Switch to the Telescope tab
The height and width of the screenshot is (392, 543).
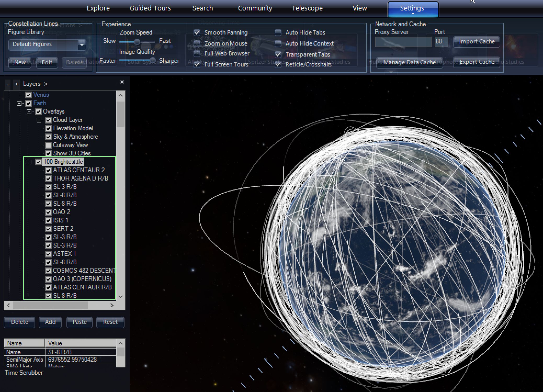pyautogui.click(x=307, y=8)
